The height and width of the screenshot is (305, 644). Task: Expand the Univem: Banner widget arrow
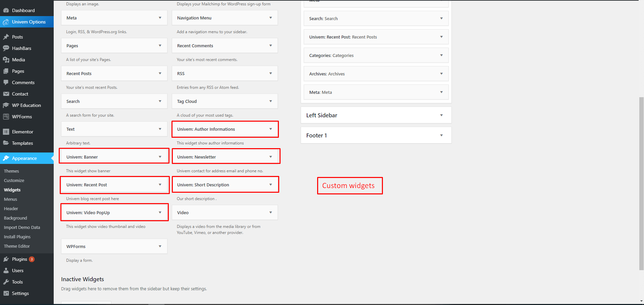coord(160,157)
